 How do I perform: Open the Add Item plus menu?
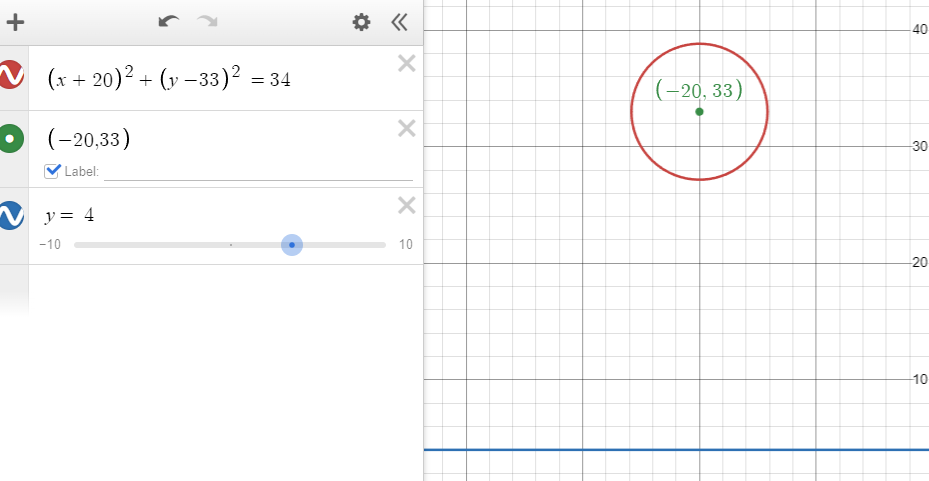pyautogui.click(x=15, y=22)
